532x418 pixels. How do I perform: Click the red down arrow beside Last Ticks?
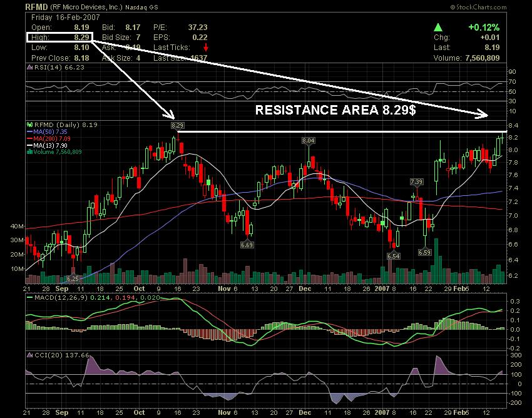206,48
